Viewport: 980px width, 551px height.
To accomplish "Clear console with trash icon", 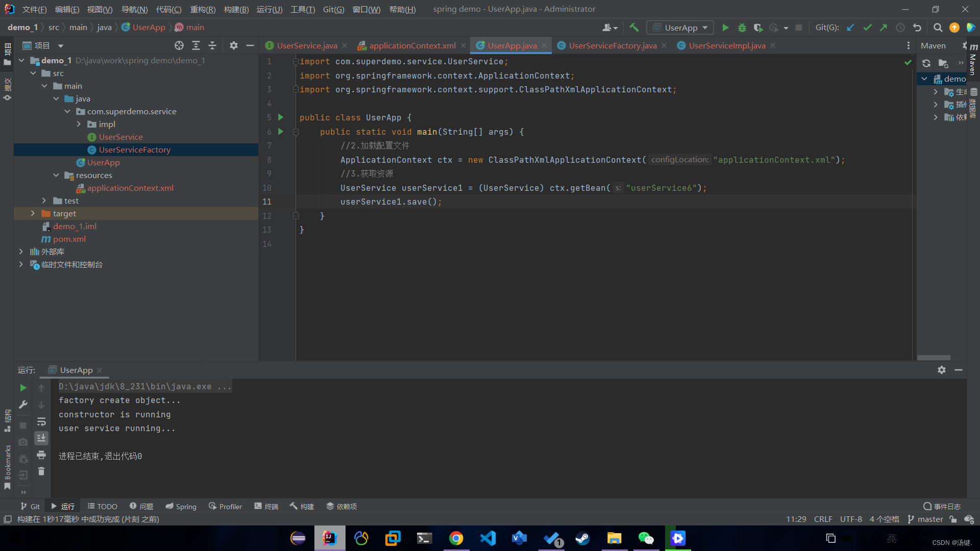I will (41, 471).
